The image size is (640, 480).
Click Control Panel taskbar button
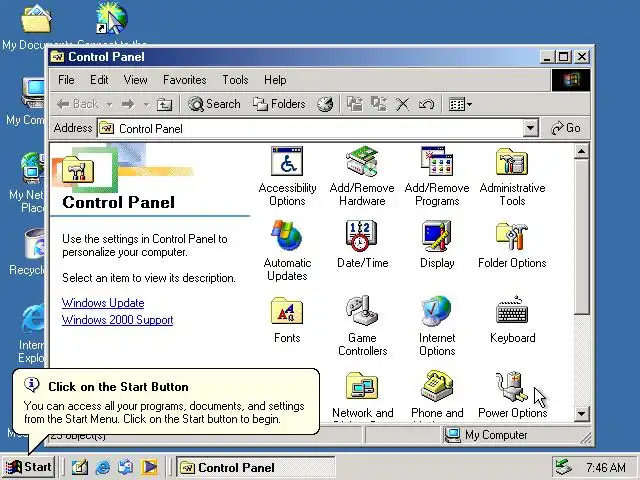click(x=256, y=467)
